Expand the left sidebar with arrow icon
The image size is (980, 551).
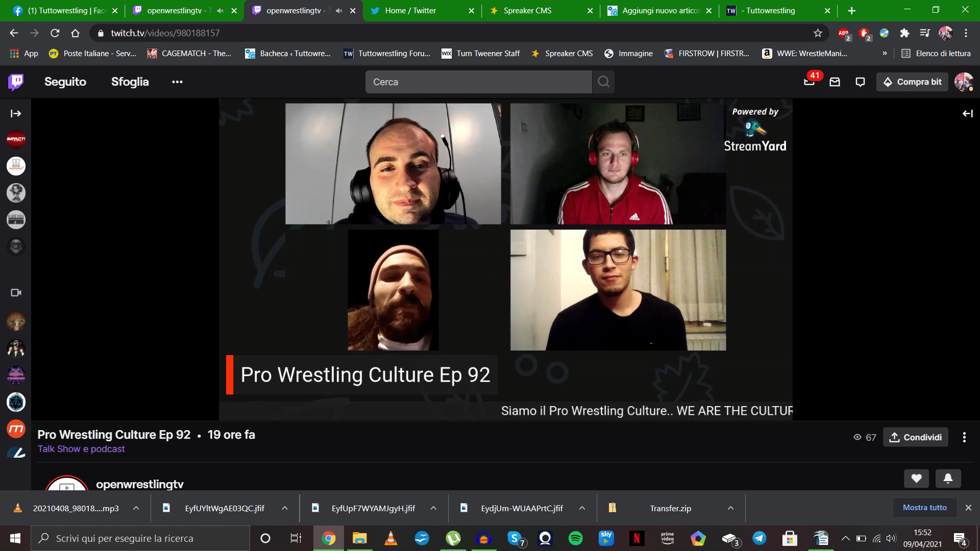pyautogui.click(x=16, y=113)
